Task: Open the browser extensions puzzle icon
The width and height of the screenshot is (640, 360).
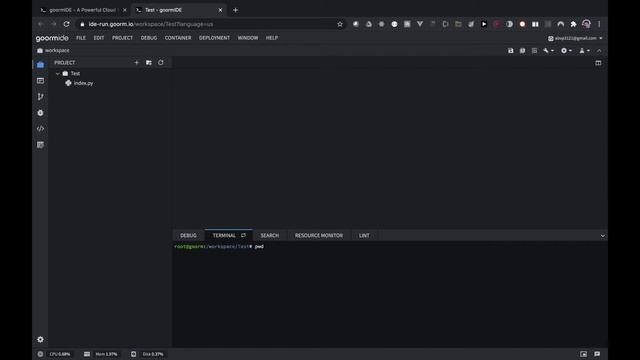Action: 573,24
